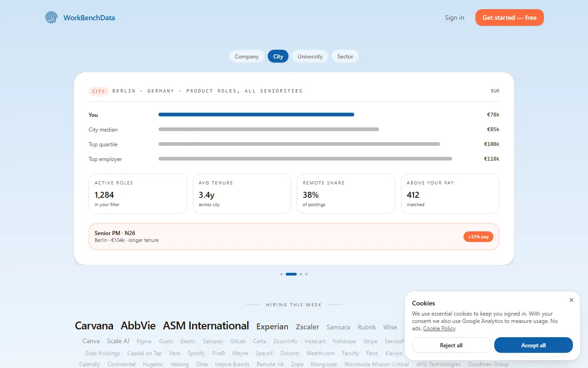This screenshot has width=588, height=368.
Task: Open the Experian company link
Action: (272, 327)
